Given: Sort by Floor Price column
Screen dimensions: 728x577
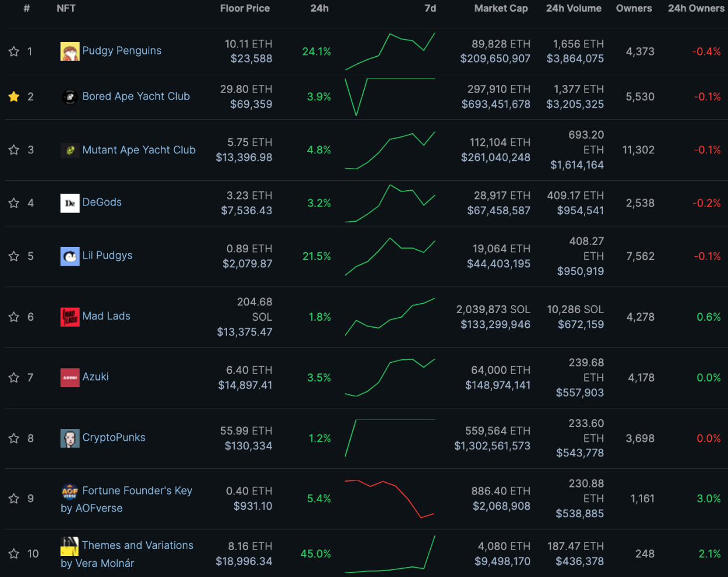Looking at the screenshot, I should click(x=245, y=8).
